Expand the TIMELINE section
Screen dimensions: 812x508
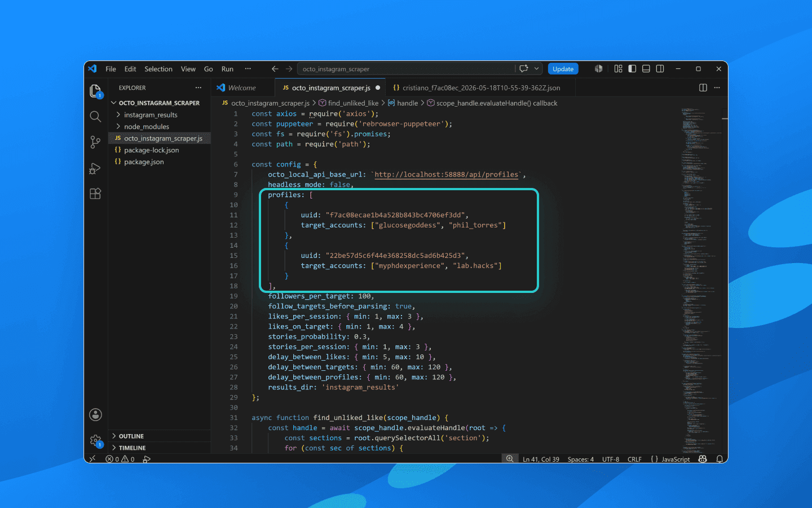pyautogui.click(x=160, y=448)
